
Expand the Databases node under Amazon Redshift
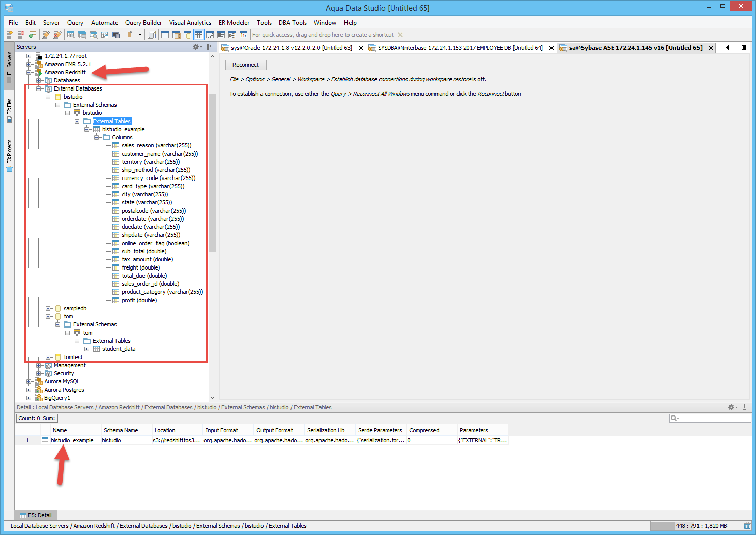pos(39,80)
